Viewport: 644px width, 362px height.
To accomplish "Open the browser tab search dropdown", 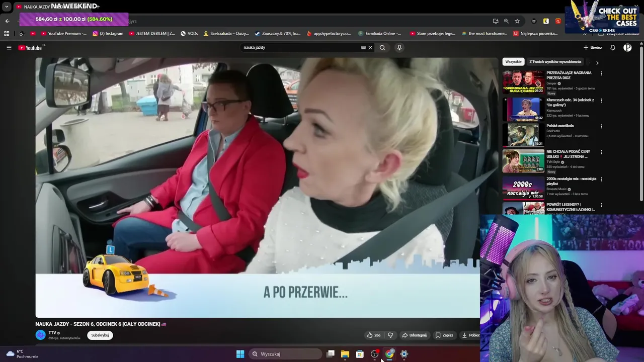I will click(x=7, y=7).
